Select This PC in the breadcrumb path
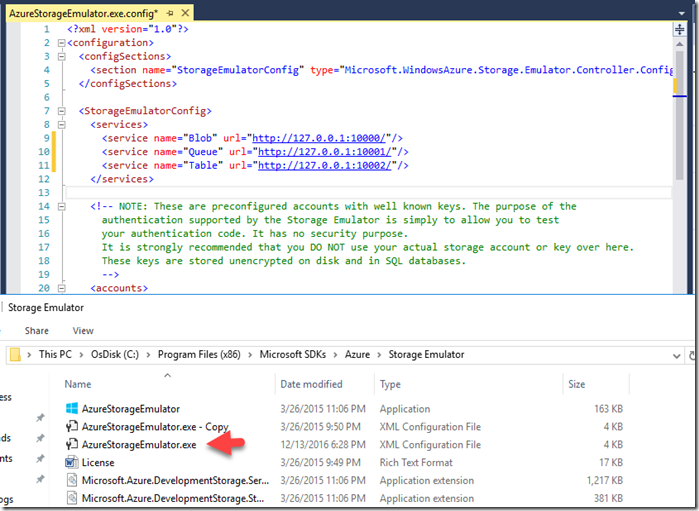Image resolution: width=699 pixels, height=511 pixels. click(x=55, y=354)
